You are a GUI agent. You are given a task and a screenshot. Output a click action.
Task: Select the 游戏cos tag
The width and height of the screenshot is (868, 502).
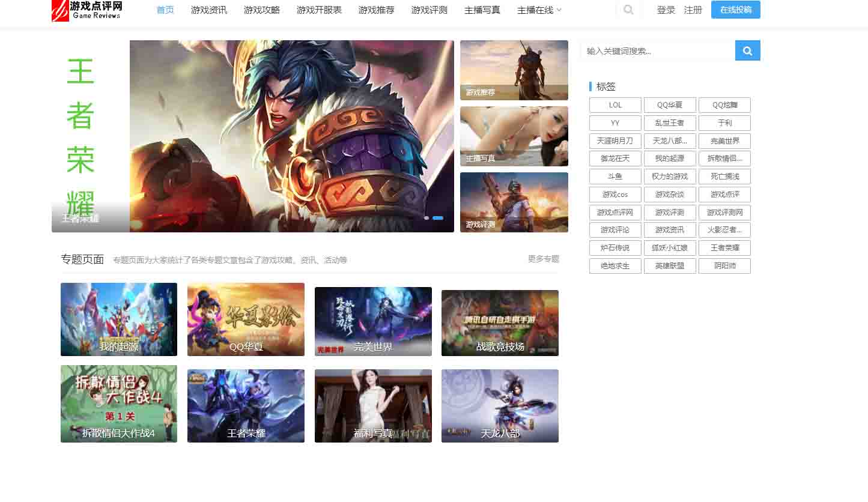(615, 195)
